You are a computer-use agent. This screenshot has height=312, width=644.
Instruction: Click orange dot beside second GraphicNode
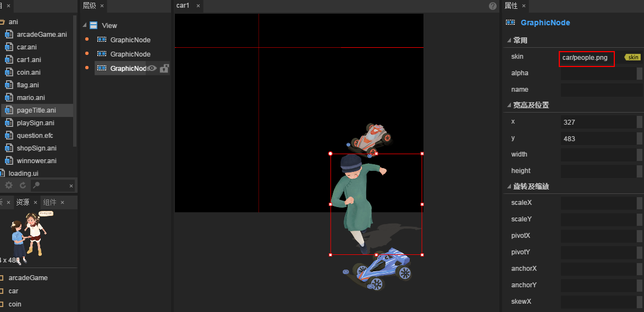(87, 54)
